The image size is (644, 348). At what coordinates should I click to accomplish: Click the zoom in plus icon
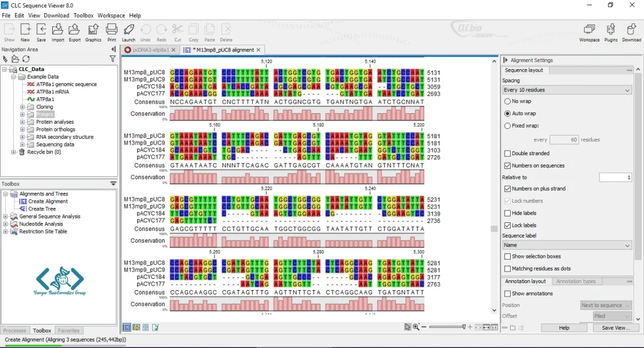(470, 327)
